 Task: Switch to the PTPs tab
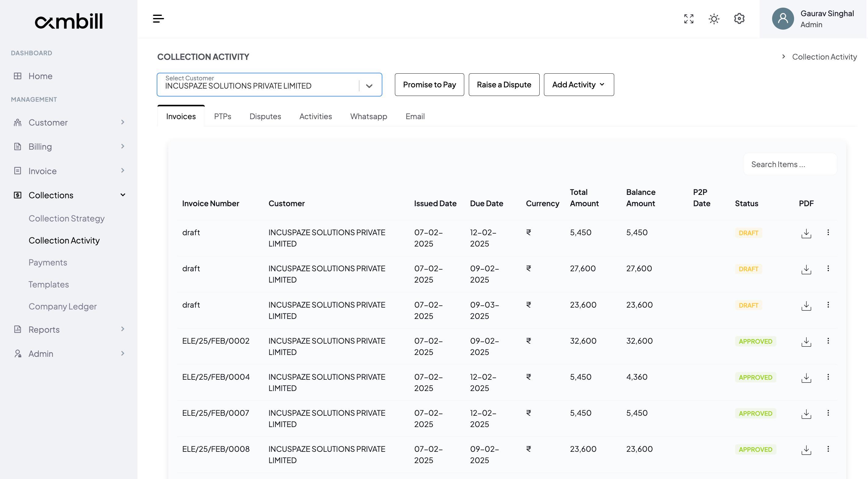(x=222, y=116)
